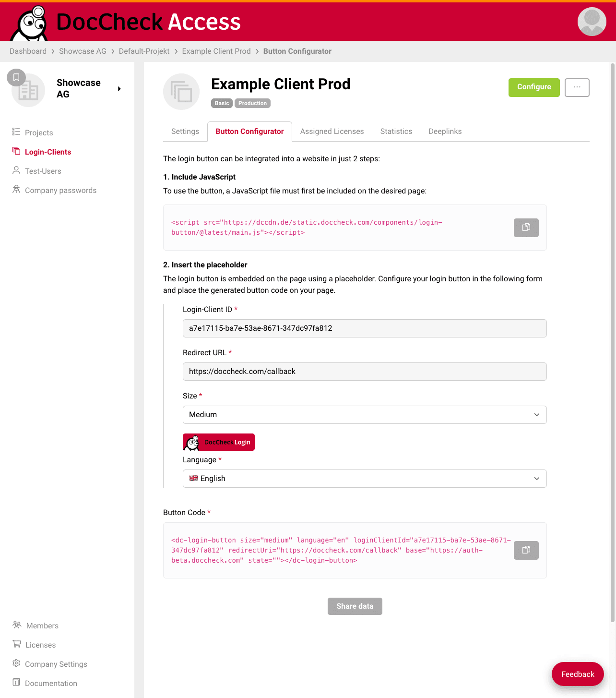Switch to the Assigned Licenses tab
Image resolution: width=616 pixels, height=698 pixels.
click(x=332, y=132)
